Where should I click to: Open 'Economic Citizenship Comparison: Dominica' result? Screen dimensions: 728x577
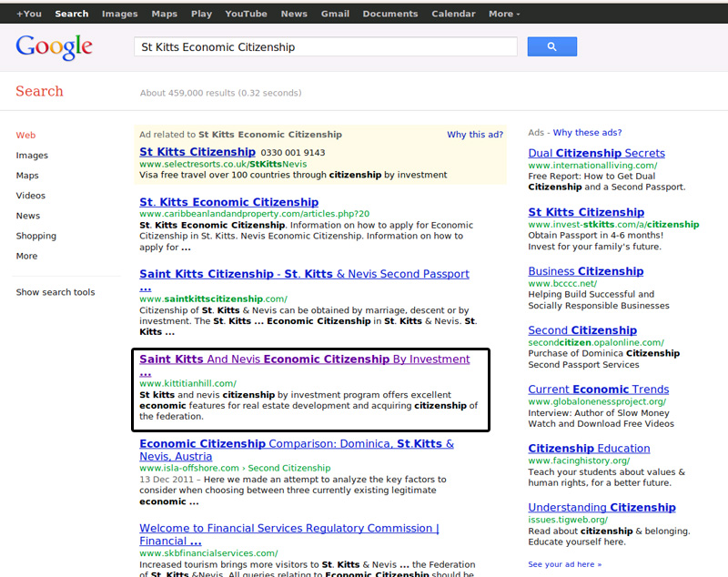297,450
